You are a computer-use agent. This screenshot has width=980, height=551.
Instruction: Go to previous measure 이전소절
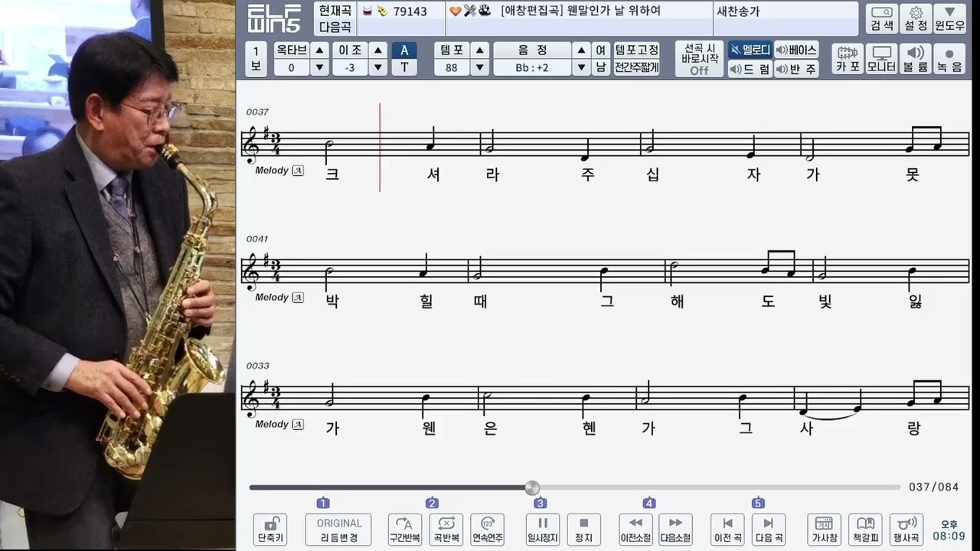click(635, 530)
